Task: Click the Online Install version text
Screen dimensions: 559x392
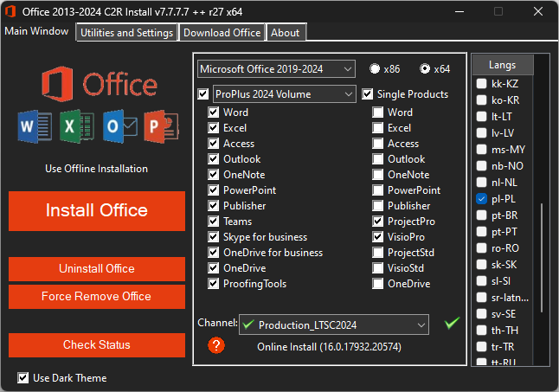Action: [x=329, y=347]
